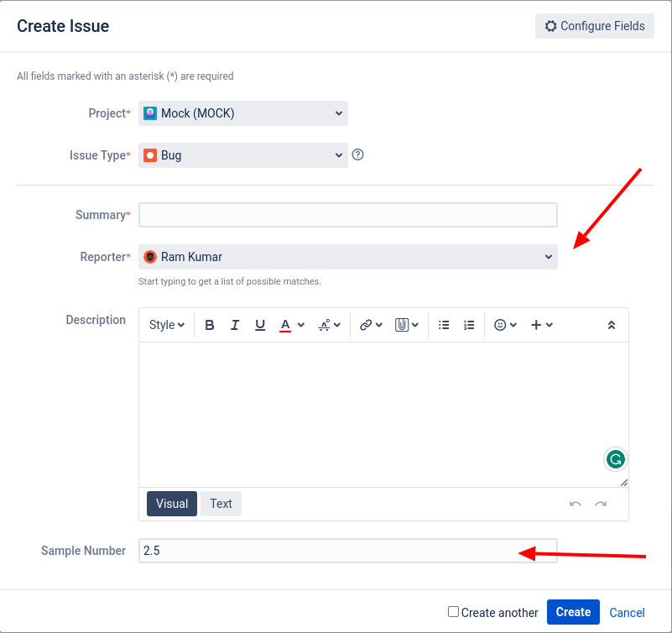Image resolution: width=672 pixels, height=633 pixels.
Task: Click the Grammarly icon in description
Action: pos(616,459)
